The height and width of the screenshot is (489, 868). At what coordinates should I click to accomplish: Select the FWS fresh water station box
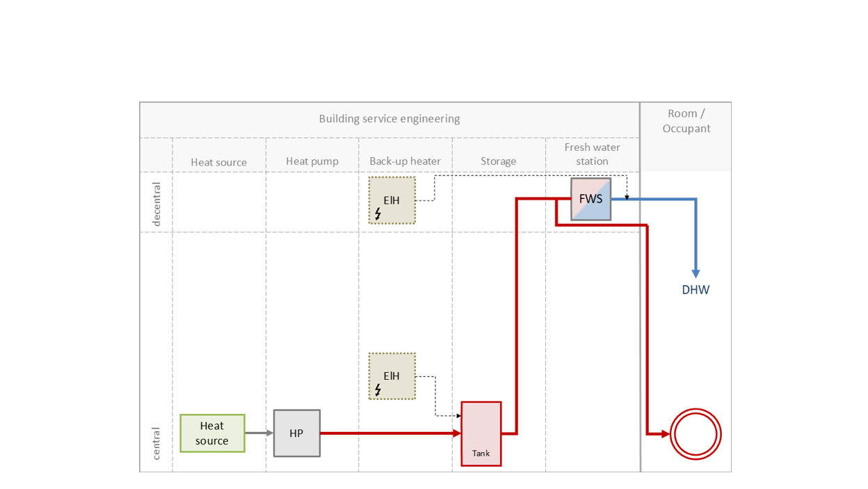tap(590, 199)
